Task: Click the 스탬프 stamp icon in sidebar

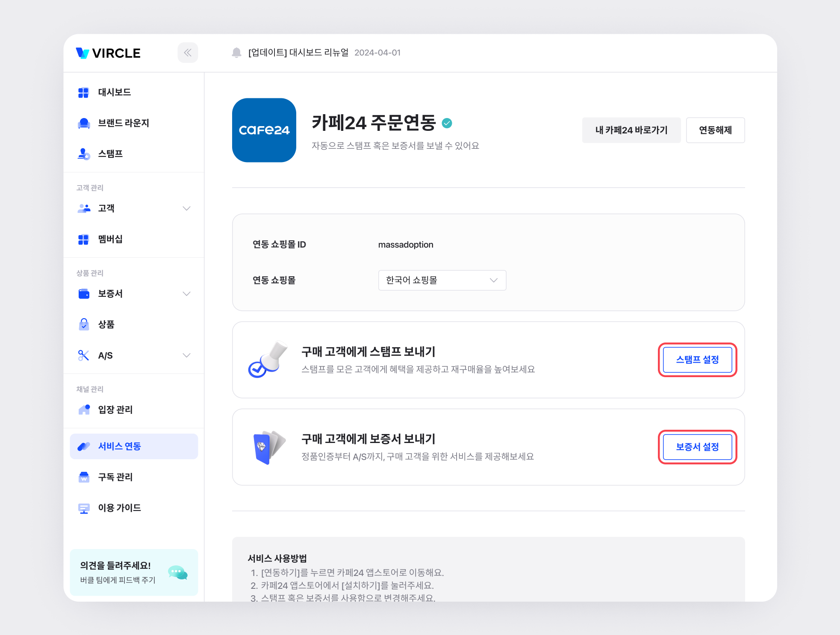Action: pyautogui.click(x=84, y=154)
